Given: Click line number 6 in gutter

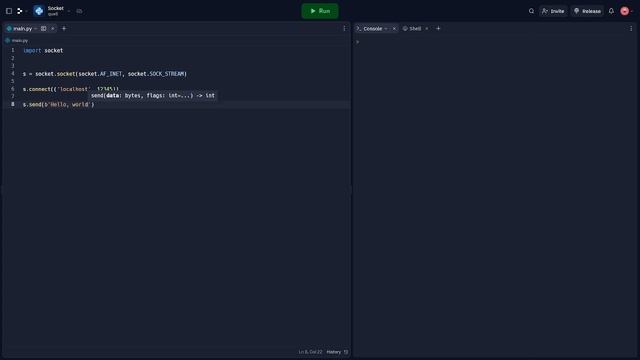Looking at the screenshot, I should click(x=13, y=89).
